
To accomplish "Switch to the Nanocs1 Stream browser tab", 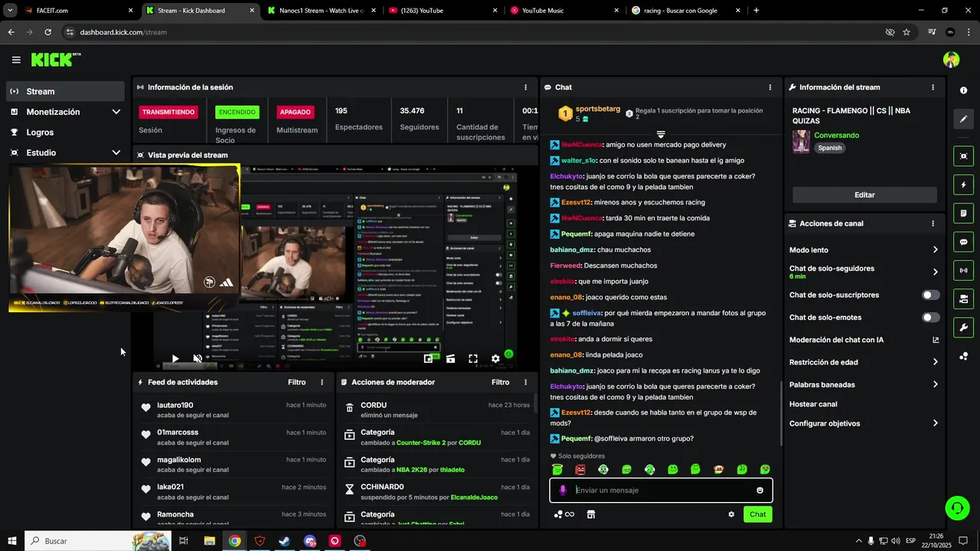I will (322, 11).
